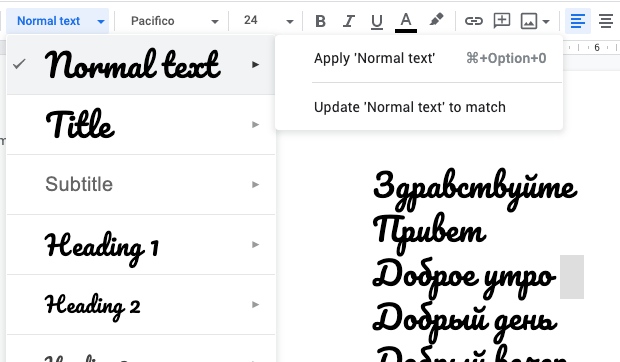Toggle underline formatting
This screenshot has width=620, height=362.
coord(377,21)
